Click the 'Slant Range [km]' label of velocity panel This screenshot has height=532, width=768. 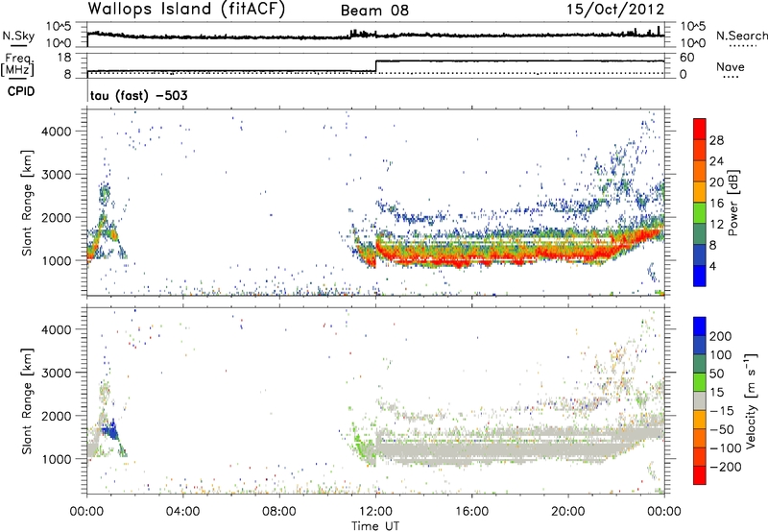[x=27, y=401]
